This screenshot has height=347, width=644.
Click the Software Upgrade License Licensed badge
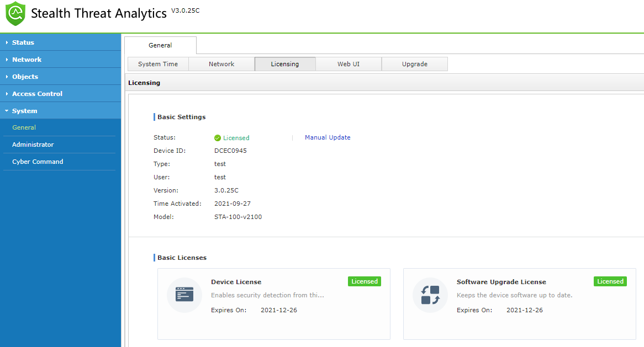pos(610,281)
